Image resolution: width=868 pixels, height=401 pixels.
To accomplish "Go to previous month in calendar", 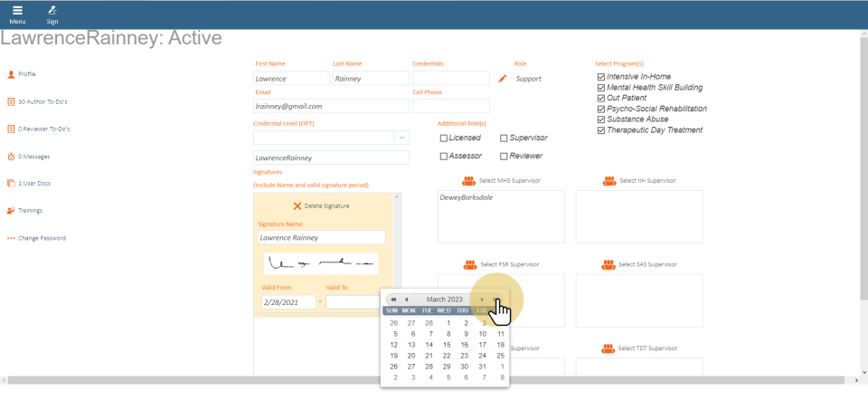I will pyautogui.click(x=406, y=300).
